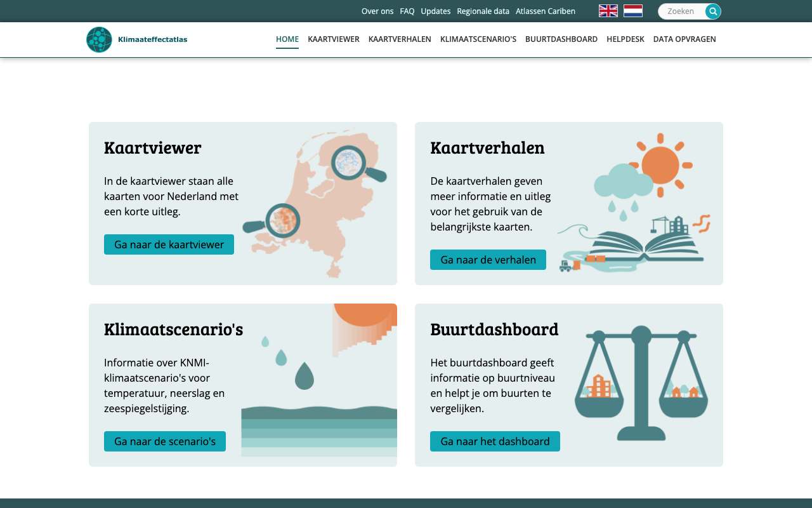
Task: Open the Atlassen Cariben link
Action: [x=546, y=11]
